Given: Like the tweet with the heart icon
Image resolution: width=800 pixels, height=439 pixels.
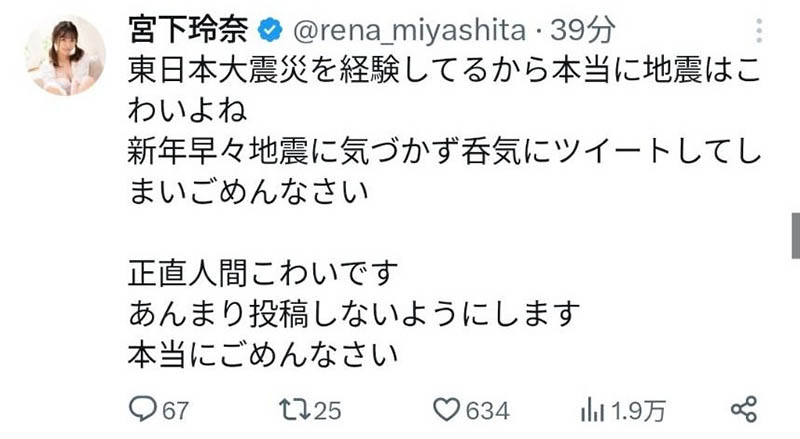Looking at the screenshot, I should [x=446, y=409].
